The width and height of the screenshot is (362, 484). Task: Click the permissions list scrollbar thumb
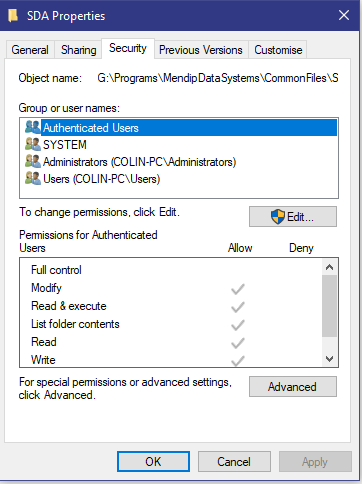tap(329, 306)
